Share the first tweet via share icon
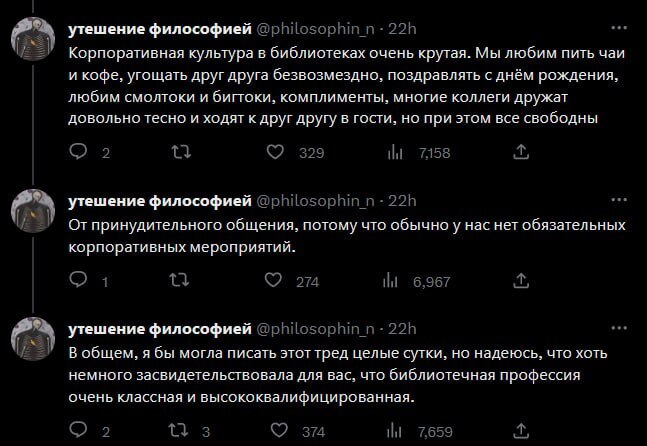 pos(519,153)
